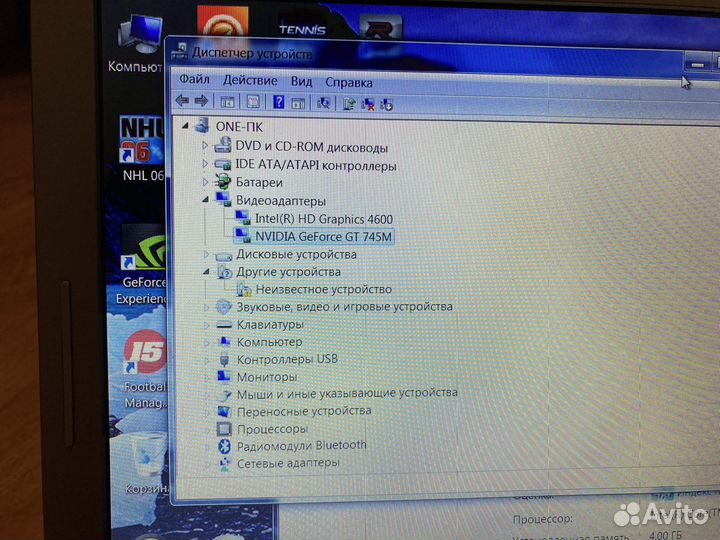Open the Справка menu
Image resolution: width=720 pixels, height=540 pixels.
point(349,83)
